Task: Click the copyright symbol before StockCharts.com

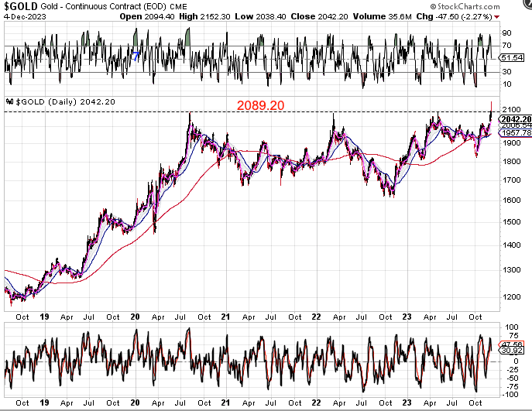Action: click(x=461, y=5)
